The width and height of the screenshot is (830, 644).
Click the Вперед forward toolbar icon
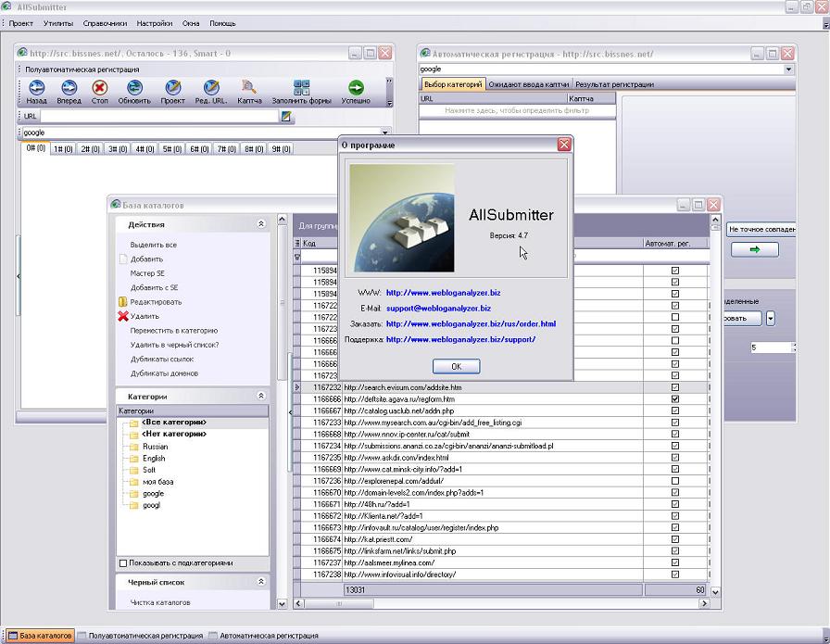coord(69,87)
